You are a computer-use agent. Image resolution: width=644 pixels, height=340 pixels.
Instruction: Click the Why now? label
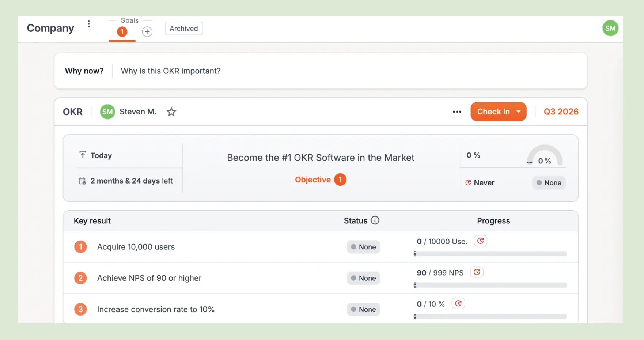pos(84,71)
